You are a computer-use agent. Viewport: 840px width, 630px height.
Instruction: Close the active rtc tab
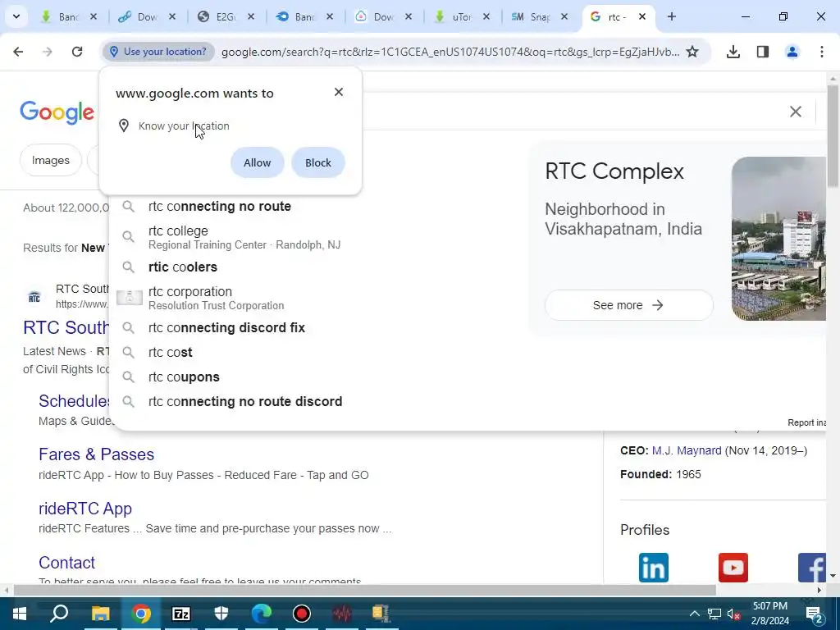tap(641, 16)
